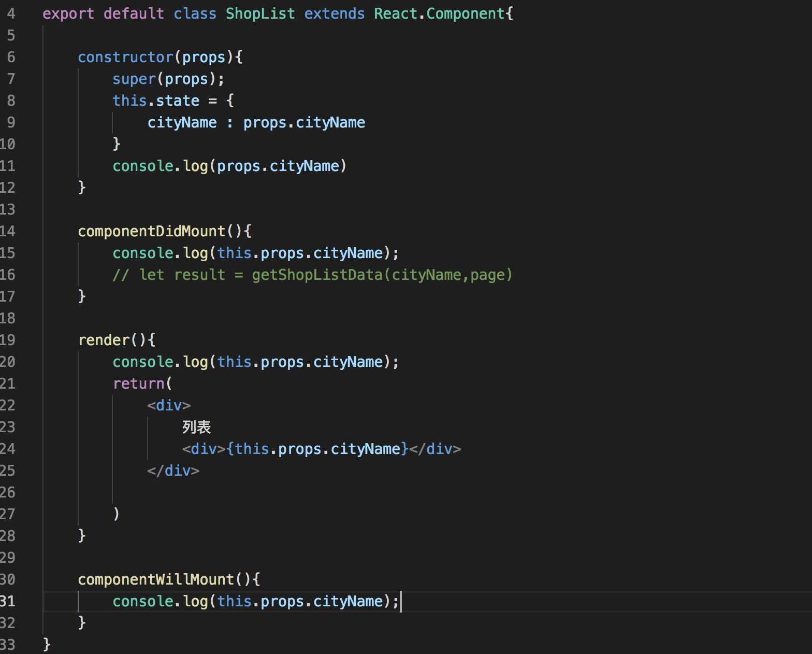Click the componentWillMount method name
Viewport: 812px width, 654px height.
(x=156, y=579)
